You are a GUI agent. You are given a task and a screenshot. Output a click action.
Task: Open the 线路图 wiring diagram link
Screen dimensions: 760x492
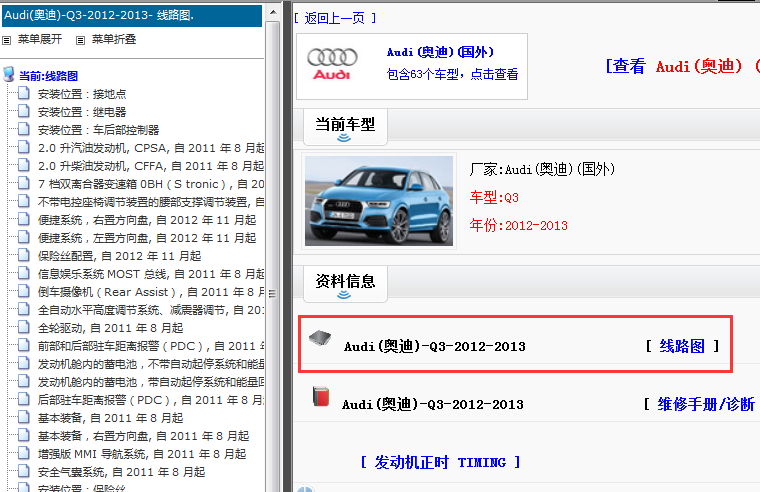click(x=682, y=346)
